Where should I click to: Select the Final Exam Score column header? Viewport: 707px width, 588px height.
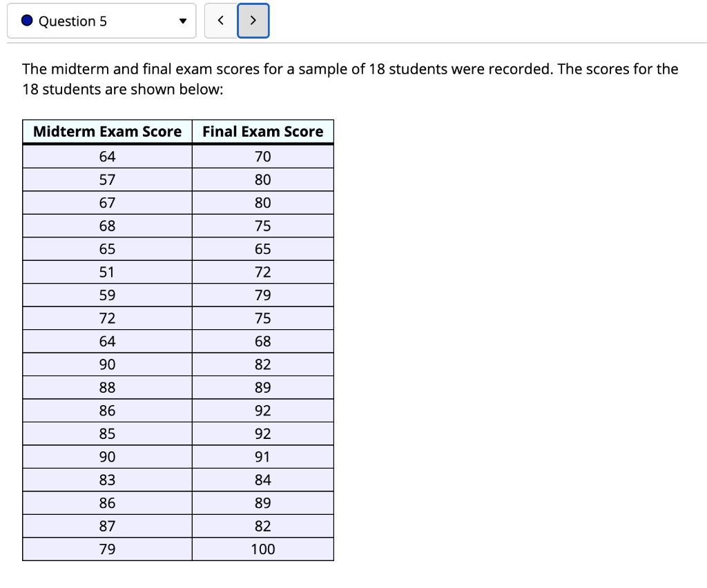[262, 131]
